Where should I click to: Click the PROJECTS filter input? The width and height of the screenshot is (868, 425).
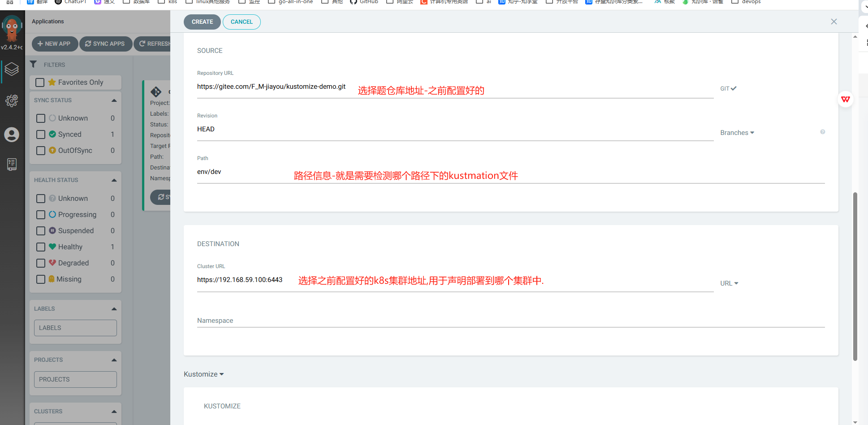click(75, 379)
